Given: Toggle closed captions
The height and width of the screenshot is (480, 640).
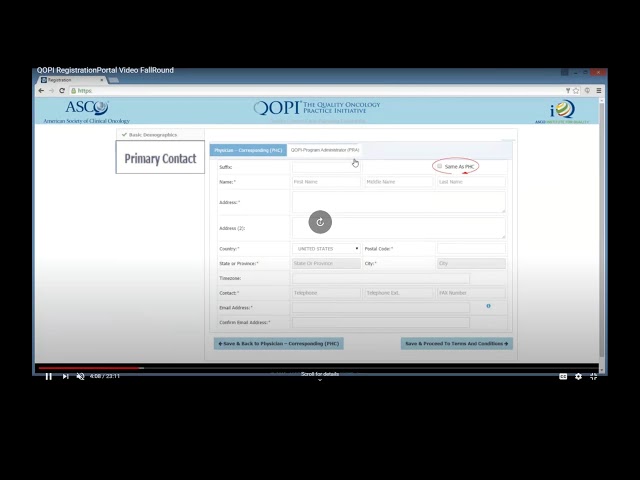Looking at the screenshot, I should point(563,376).
